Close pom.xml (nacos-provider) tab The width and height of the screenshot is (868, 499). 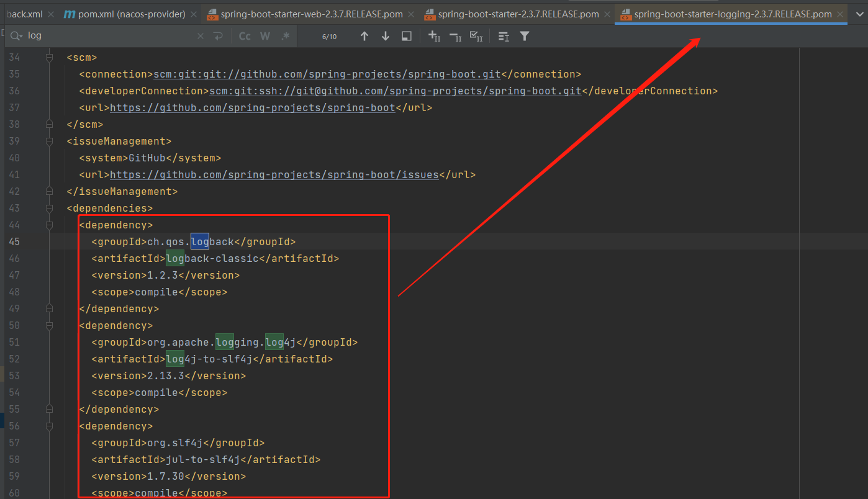(x=194, y=14)
